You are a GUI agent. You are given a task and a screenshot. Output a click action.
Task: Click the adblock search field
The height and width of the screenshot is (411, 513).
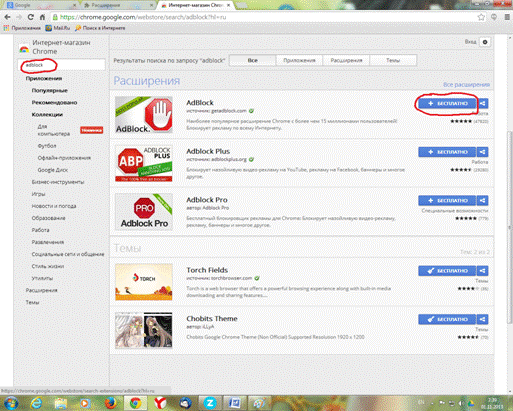[62, 65]
